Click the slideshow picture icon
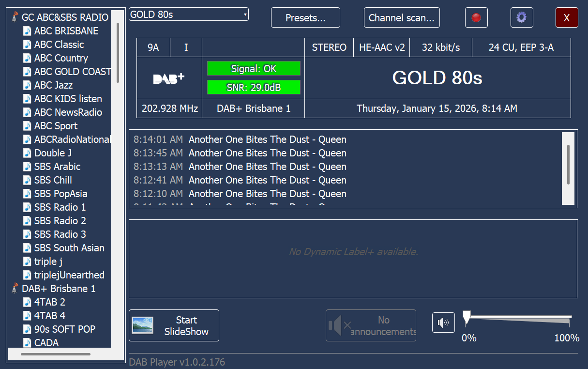 (x=143, y=325)
